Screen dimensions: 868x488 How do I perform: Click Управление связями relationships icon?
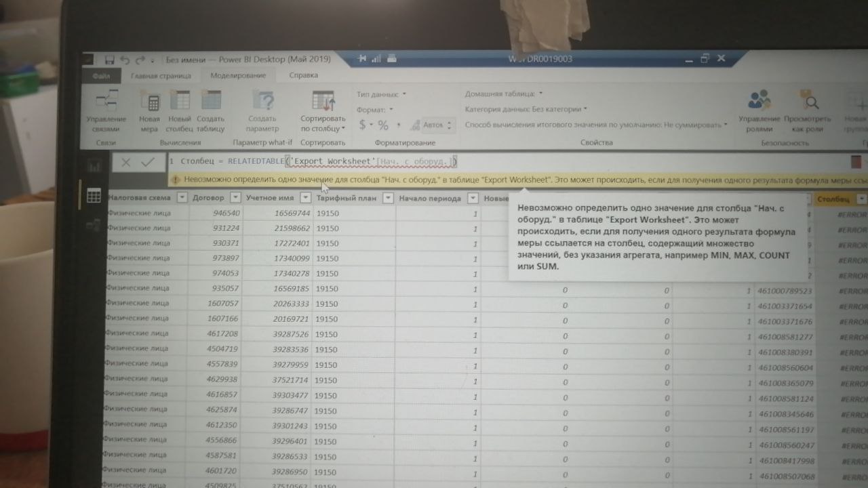[106, 100]
